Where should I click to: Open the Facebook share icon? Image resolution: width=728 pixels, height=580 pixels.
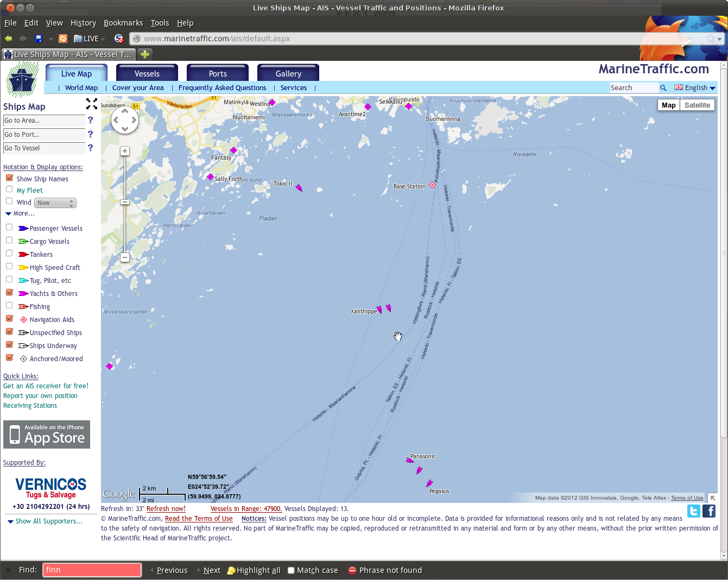tap(709, 511)
